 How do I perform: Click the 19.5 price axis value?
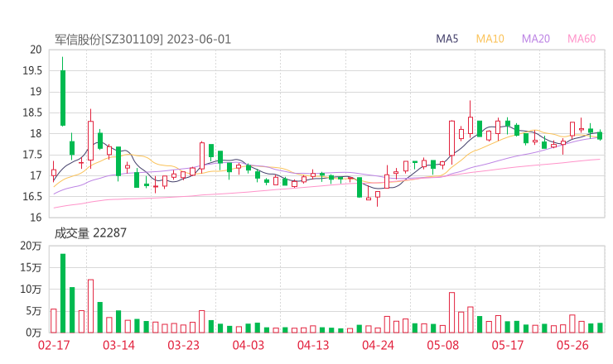pyautogui.click(x=32, y=70)
